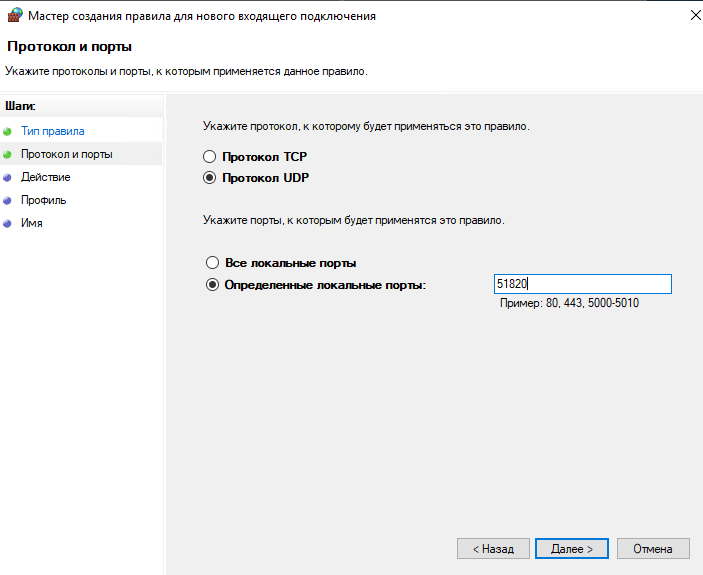Screen dimensions: 703x575
Task: Open the "Имя" step label in sidebar
Action: (x=31, y=223)
